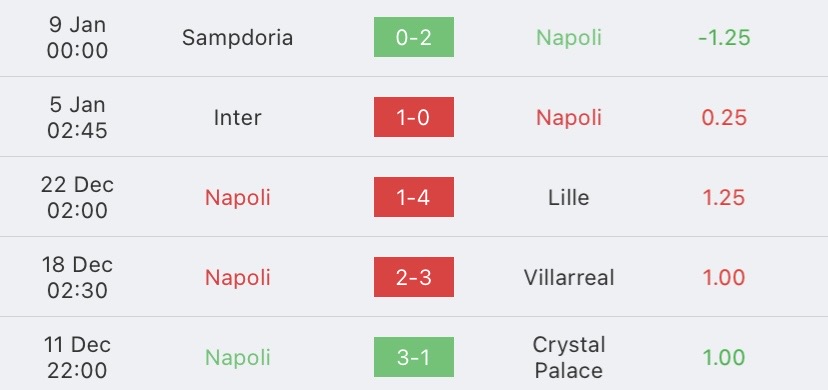Screen dimensions: 828x390
Task: Click red Napoli opposite Lille
Action: pyautogui.click(x=238, y=198)
